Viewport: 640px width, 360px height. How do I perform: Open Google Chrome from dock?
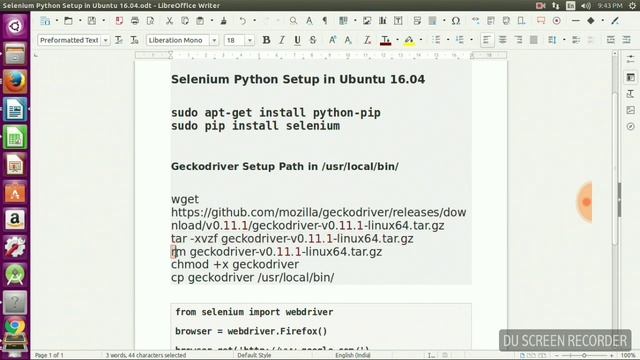[15, 327]
